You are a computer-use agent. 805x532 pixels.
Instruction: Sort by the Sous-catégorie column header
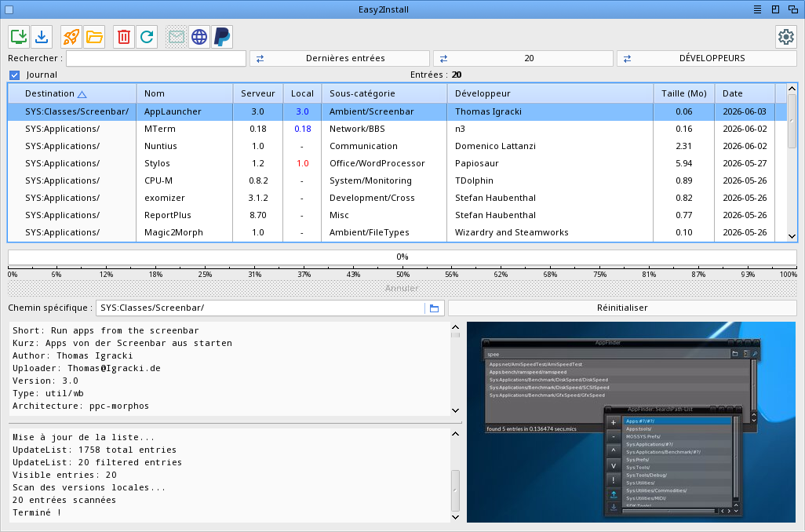pyautogui.click(x=384, y=93)
